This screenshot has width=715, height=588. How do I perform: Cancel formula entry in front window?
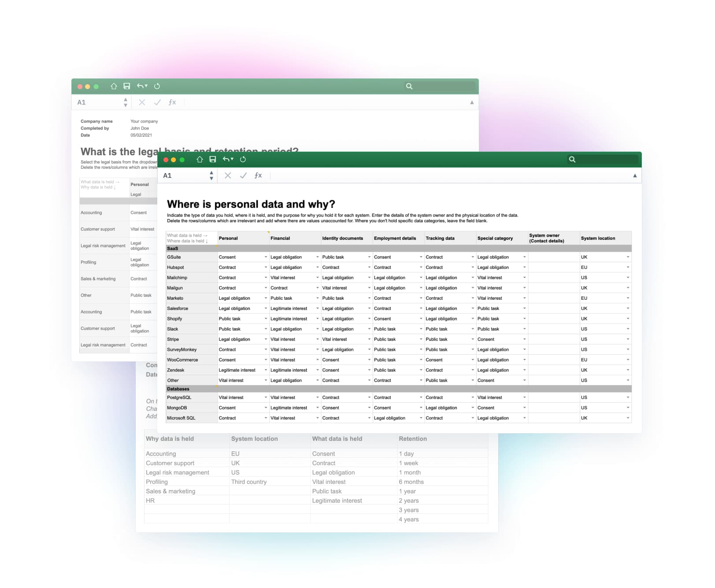[228, 175]
